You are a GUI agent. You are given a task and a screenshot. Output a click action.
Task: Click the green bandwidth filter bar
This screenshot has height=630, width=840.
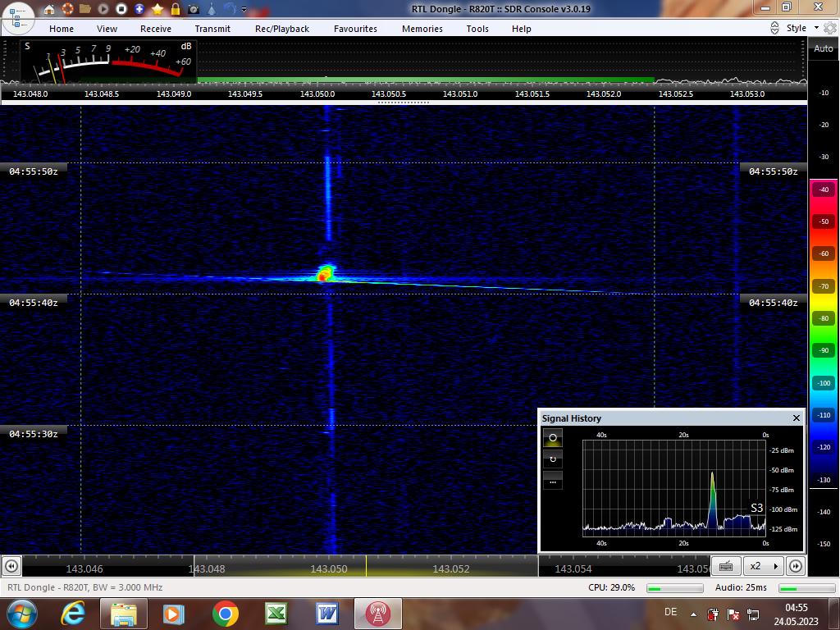point(426,80)
